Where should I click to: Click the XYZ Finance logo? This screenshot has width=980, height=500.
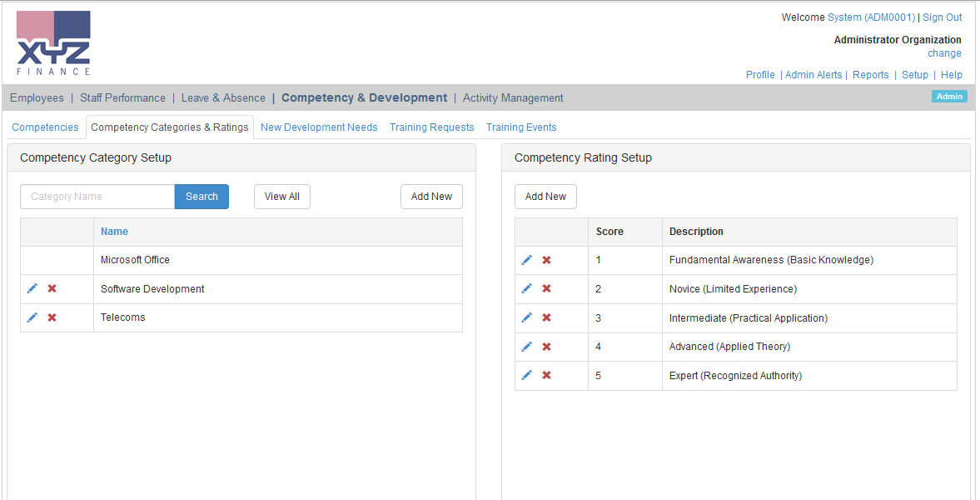(x=54, y=43)
